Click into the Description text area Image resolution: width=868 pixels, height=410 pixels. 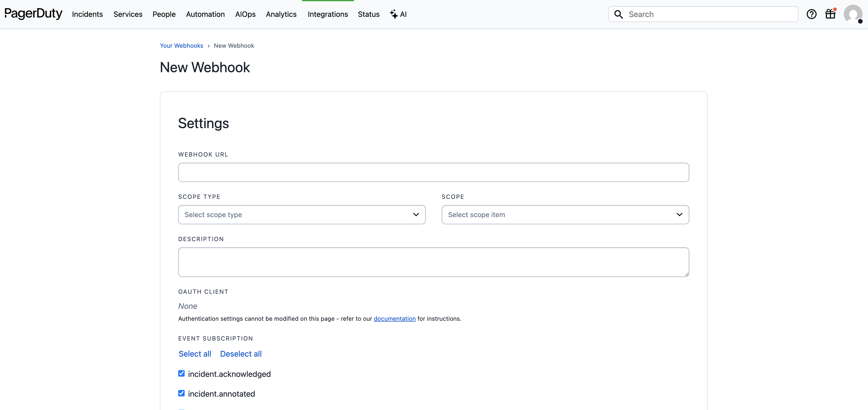coord(433,262)
